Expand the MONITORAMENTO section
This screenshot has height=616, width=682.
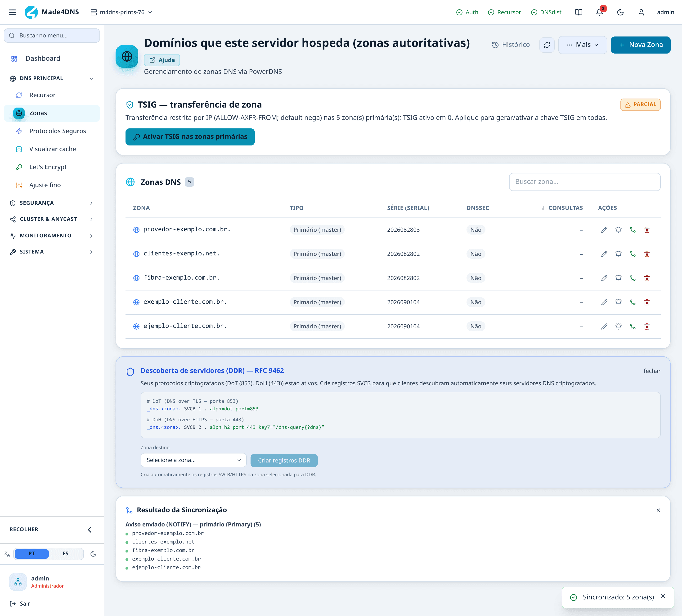point(52,236)
